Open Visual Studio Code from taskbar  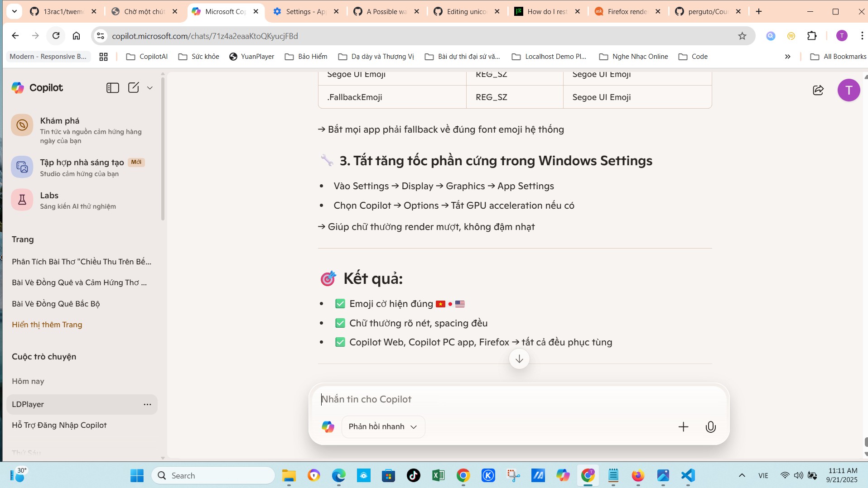coord(688,475)
